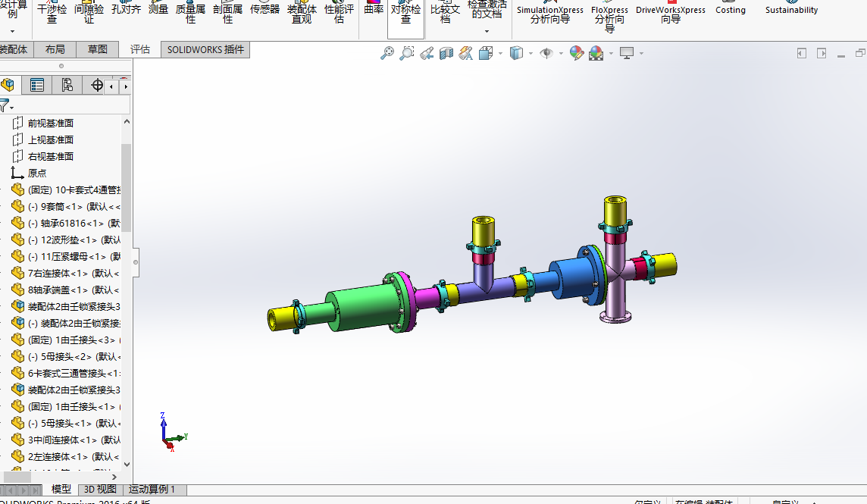Switch to the 布局 ribbon tab
Viewport: 867px width, 504px height.
coord(55,49)
